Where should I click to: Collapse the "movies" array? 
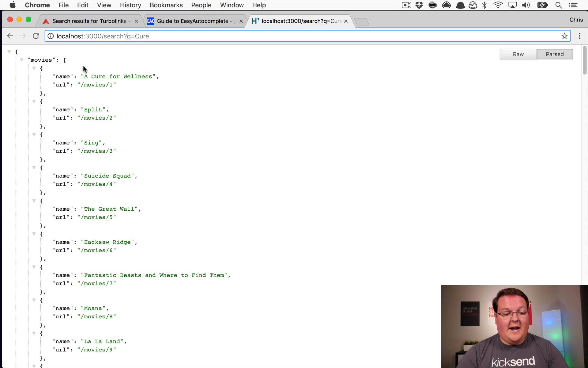tap(21, 60)
